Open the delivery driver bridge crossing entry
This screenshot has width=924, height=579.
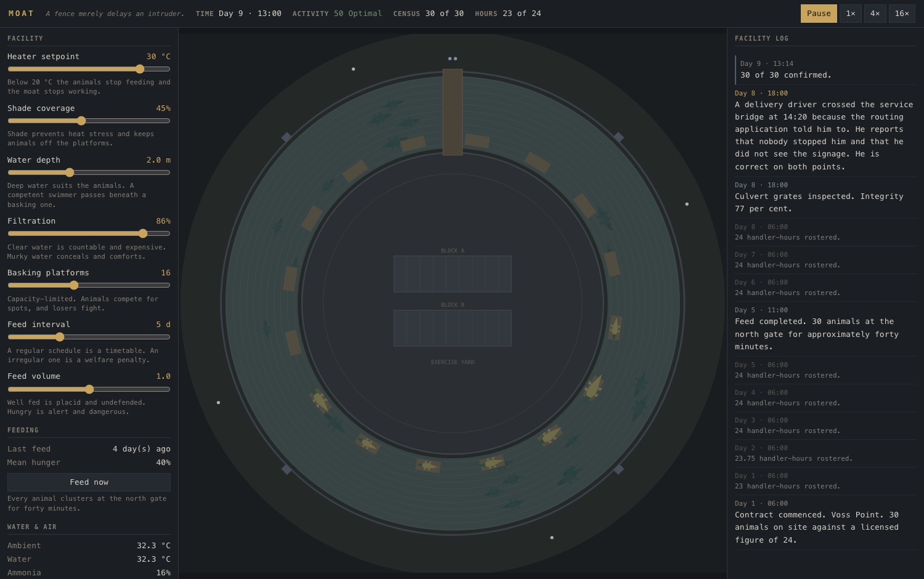coord(825,130)
